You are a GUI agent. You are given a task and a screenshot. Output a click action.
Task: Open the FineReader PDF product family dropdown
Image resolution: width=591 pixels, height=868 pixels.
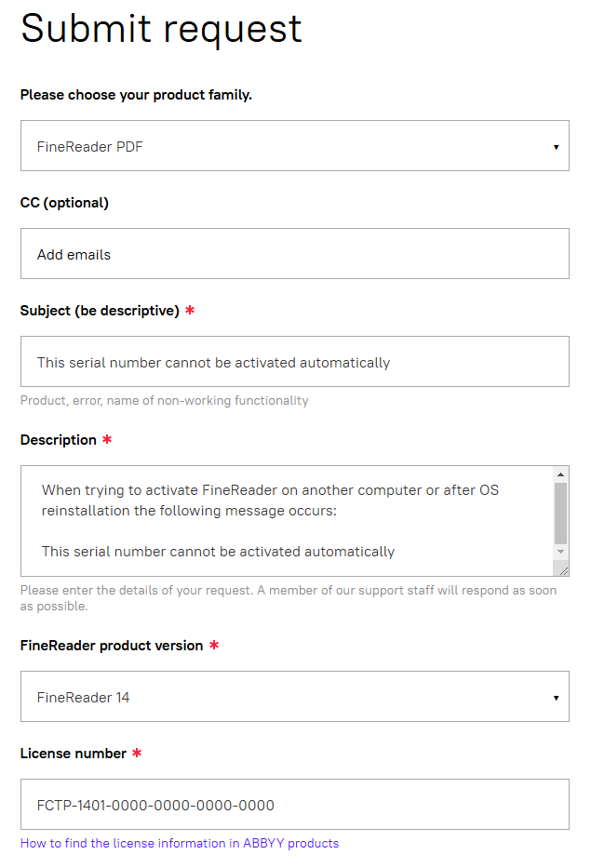pos(295,145)
